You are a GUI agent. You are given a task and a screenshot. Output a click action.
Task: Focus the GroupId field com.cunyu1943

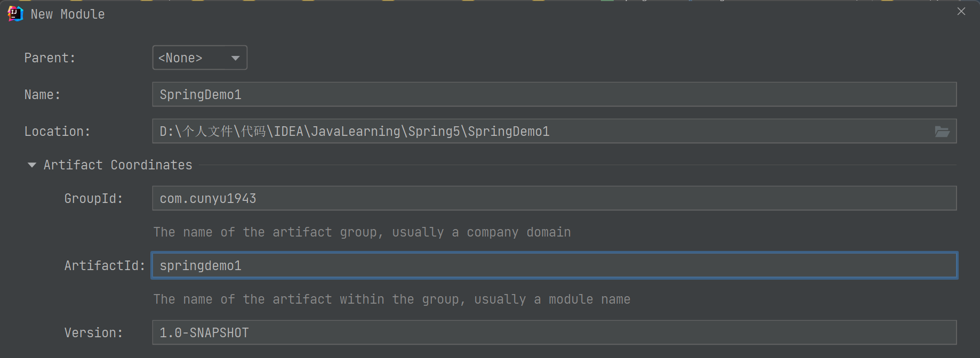point(553,199)
